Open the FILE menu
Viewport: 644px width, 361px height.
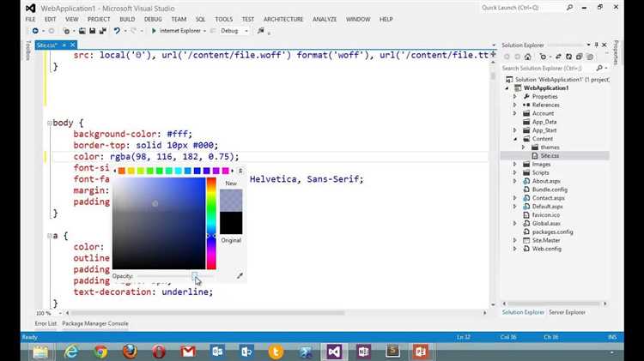30,19
